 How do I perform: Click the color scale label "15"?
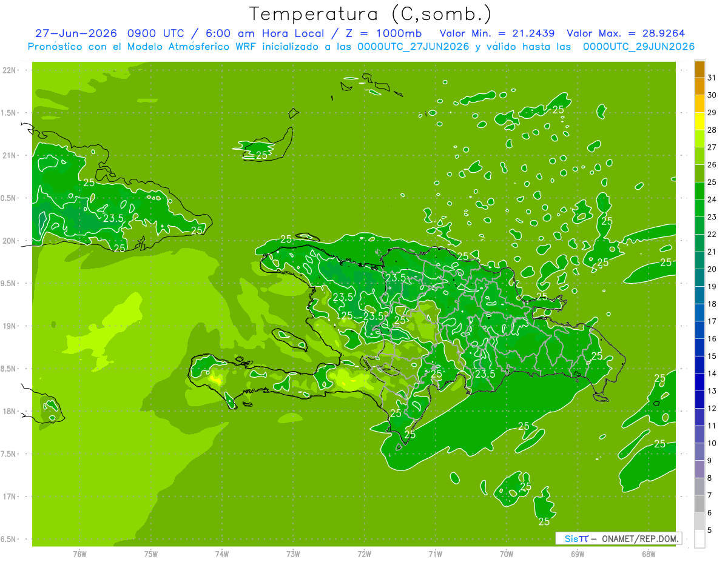click(712, 356)
